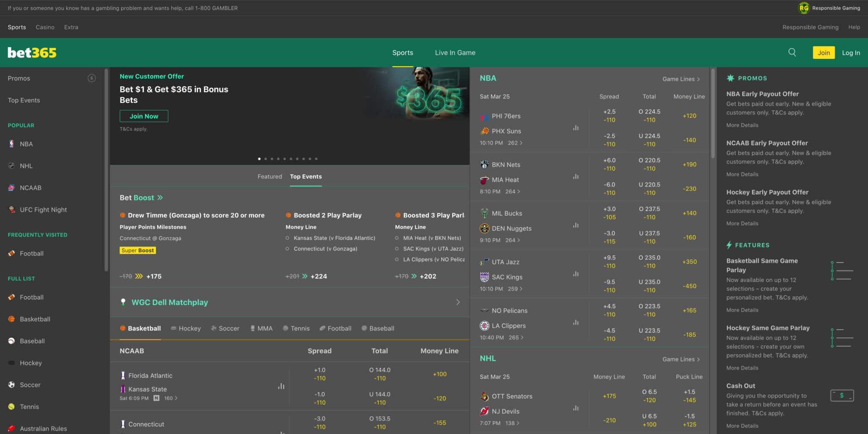Select the MMA sport tab
This screenshot has width=868, height=434.
(261, 328)
